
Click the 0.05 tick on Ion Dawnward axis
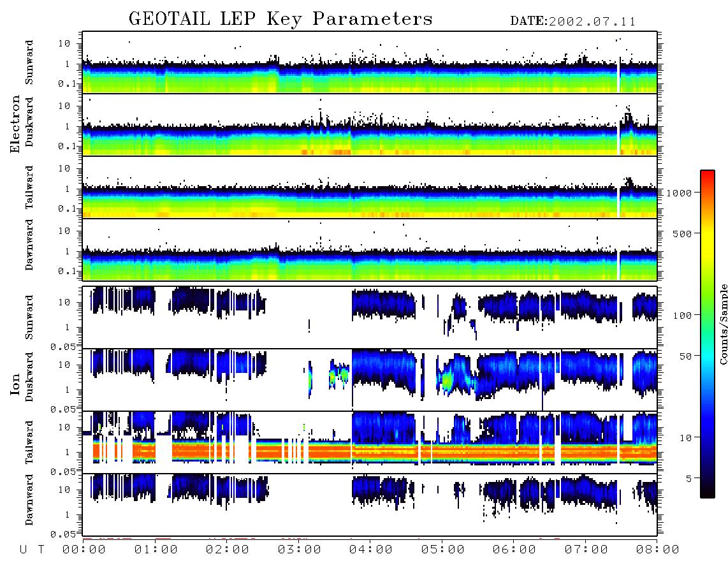[x=63, y=534]
